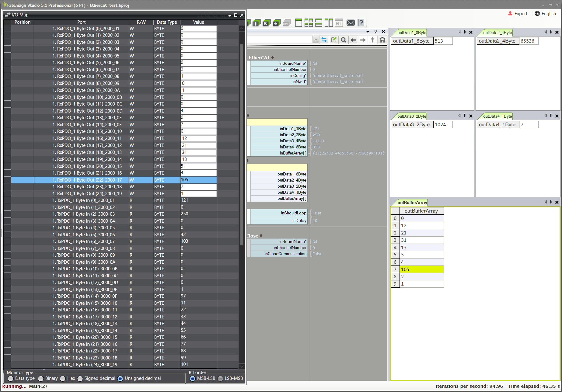This screenshot has width=562, height=392.
Task: Click the outData1_8Byte value 513
Action: tap(443, 41)
